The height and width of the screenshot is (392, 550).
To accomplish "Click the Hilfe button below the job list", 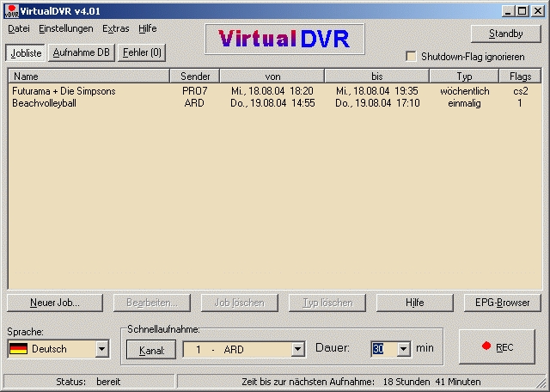I will [414, 303].
